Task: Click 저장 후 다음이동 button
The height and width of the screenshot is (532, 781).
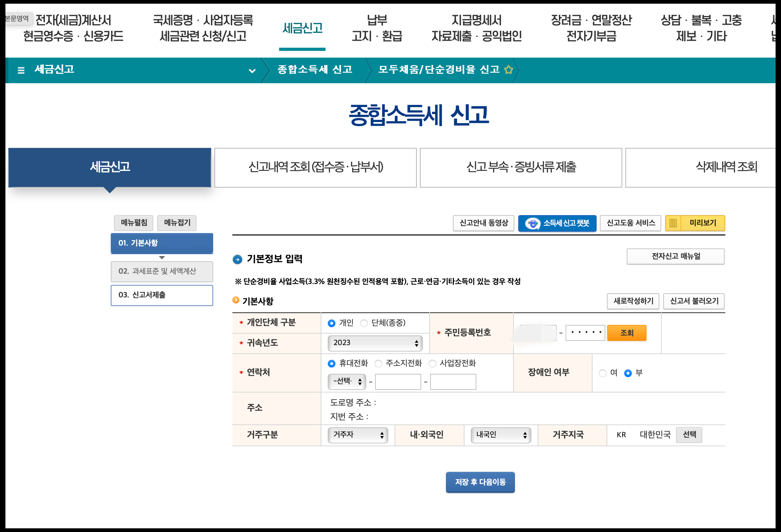Action: click(x=480, y=482)
